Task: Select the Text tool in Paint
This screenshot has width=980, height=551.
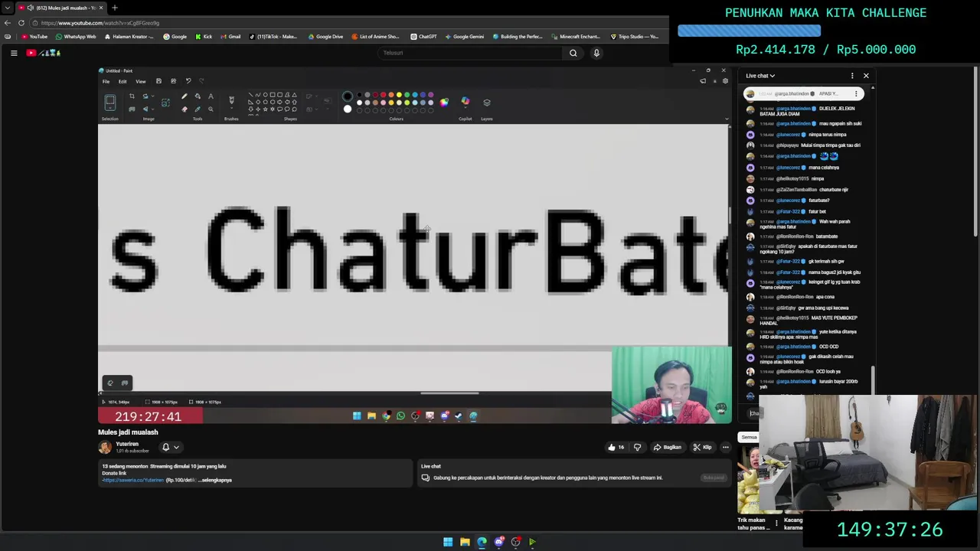Action: [211, 96]
